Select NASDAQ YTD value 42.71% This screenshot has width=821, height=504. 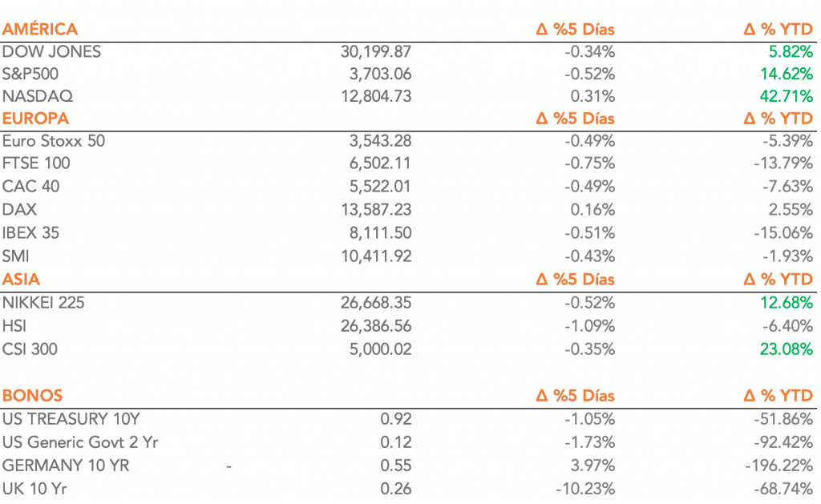point(786,97)
